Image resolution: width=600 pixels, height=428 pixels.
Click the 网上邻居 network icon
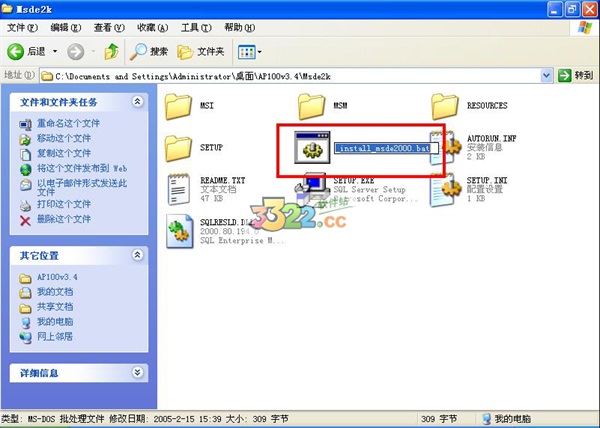pos(25,338)
